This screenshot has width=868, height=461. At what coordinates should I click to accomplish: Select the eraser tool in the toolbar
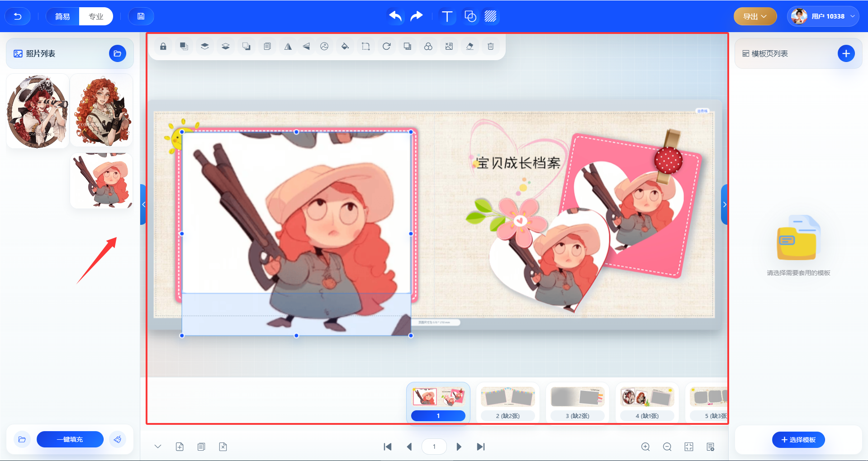click(470, 46)
